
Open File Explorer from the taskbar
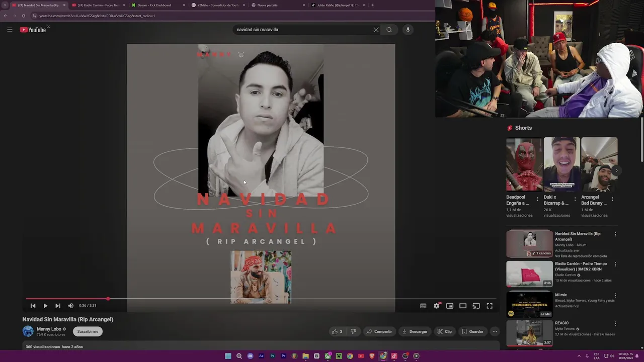pos(305,356)
